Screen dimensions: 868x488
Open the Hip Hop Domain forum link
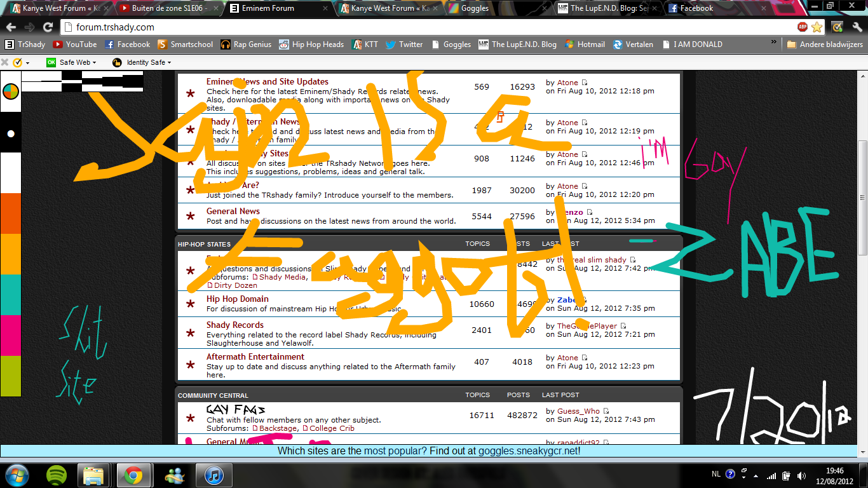click(x=237, y=299)
